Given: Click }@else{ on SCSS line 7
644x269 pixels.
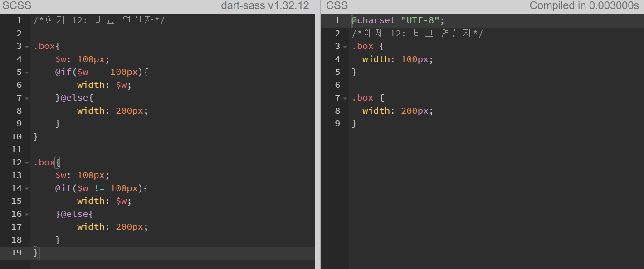Looking at the screenshot, I should pos(74,98).
